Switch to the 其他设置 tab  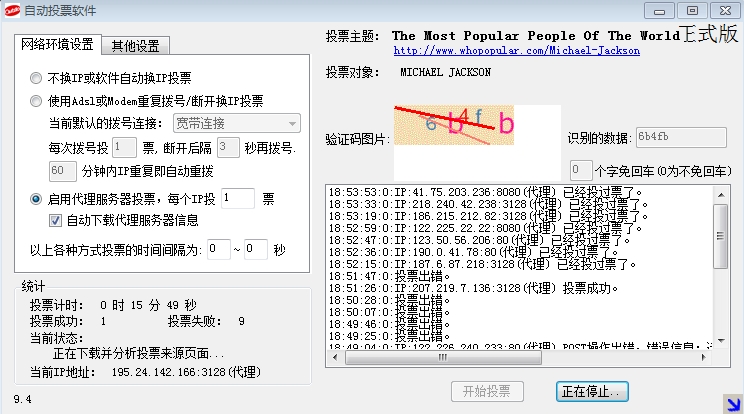tap(135, 46)
